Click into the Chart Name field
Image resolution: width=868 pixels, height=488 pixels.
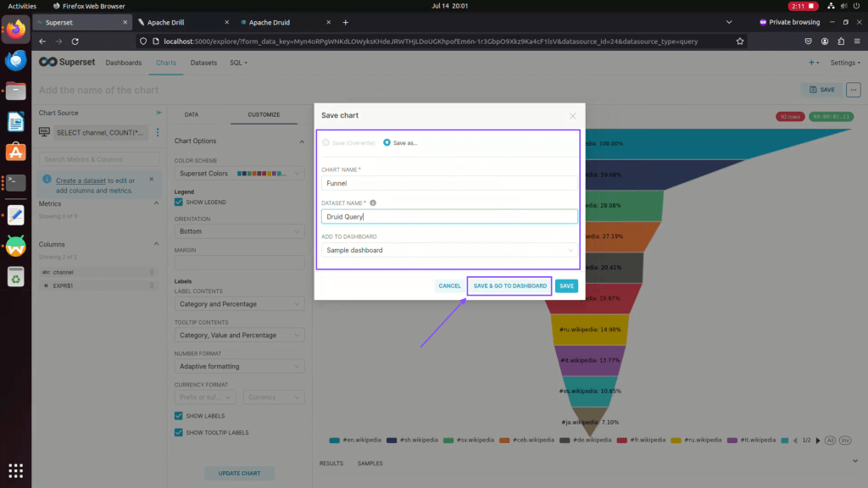[449, 182]
